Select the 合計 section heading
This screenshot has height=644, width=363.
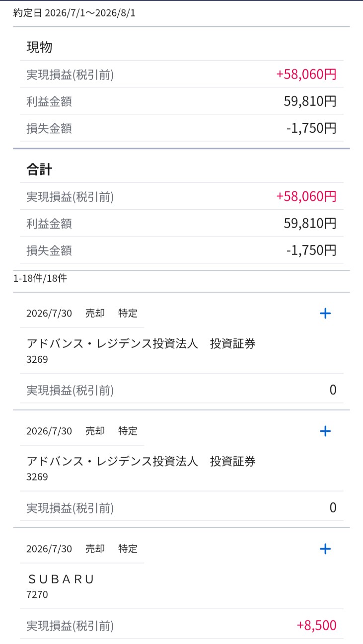tap(39, 170)
